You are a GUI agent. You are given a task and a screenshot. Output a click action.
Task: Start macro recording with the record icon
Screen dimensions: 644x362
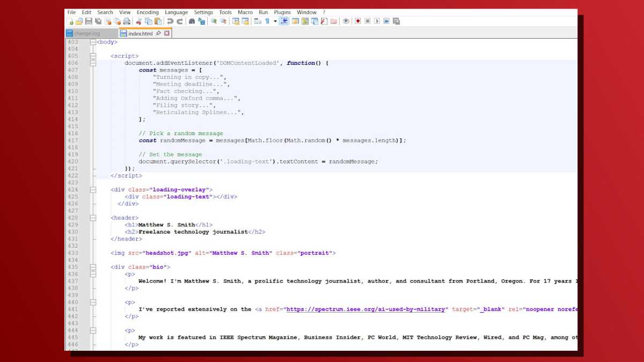pos(358,21)
